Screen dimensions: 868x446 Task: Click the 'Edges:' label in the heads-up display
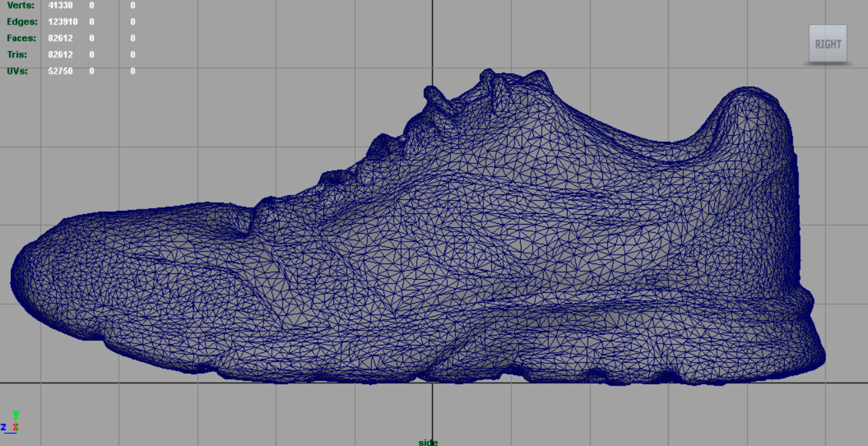point(22,22)
